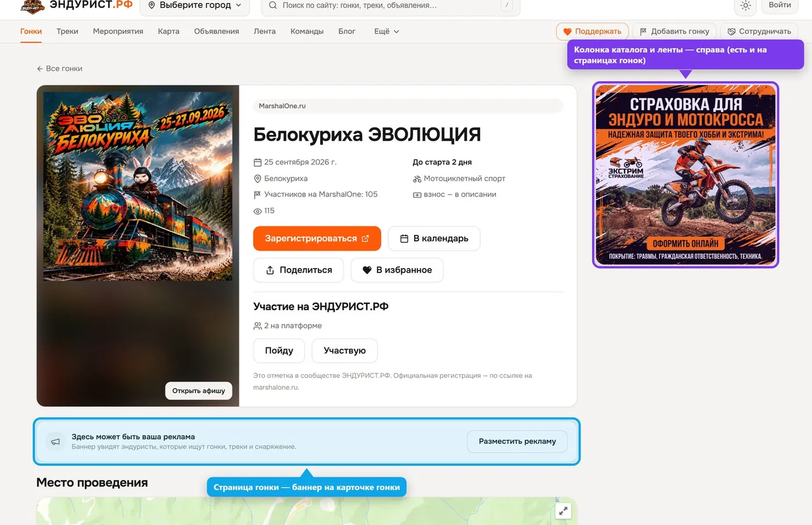Click the ЭНДУРИСТ.РФ site logo
Viewport: 812px width, 525px height.
click(x=77, y=5)
